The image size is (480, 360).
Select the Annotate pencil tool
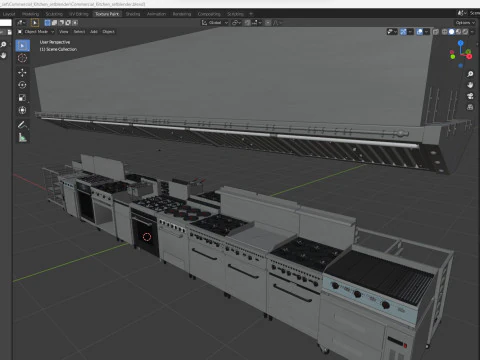click(x=22, y=125)
